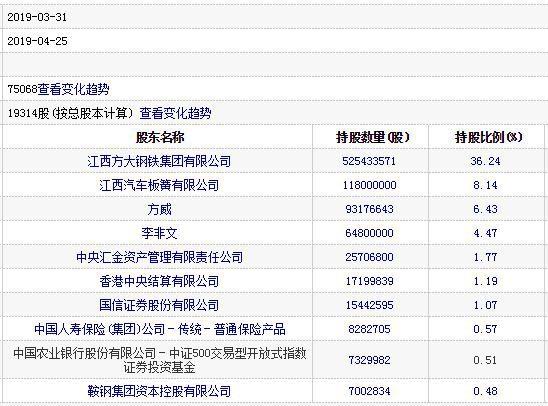Select the date 2019-04-25
The image size is (548, 406).
click(x=37, y=41)
